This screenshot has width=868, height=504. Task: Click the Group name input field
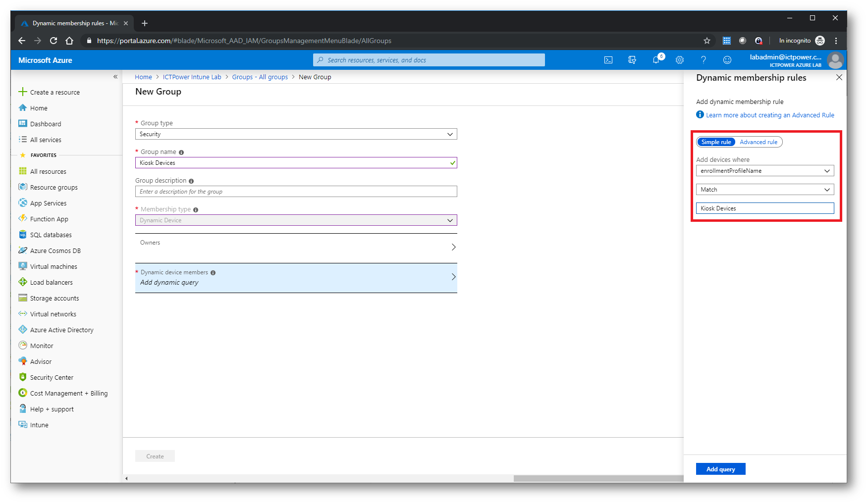pos(296,163)
